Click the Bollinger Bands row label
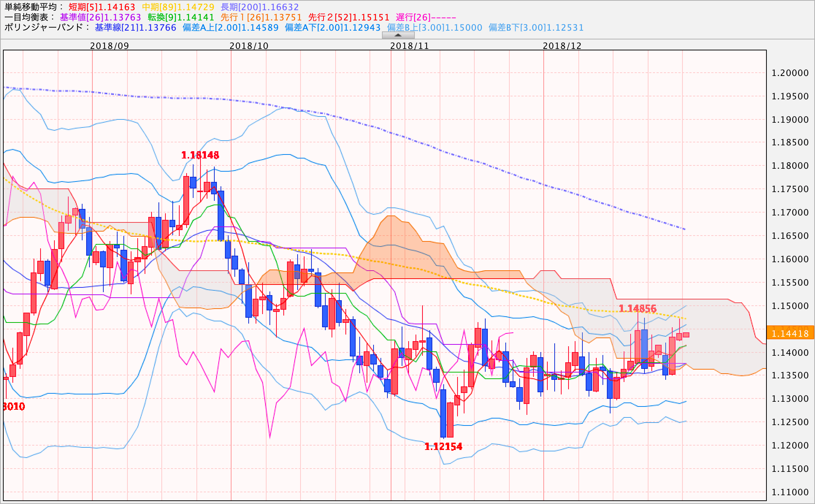The width and height of the screenshot is (815, 504). point(46,27)
